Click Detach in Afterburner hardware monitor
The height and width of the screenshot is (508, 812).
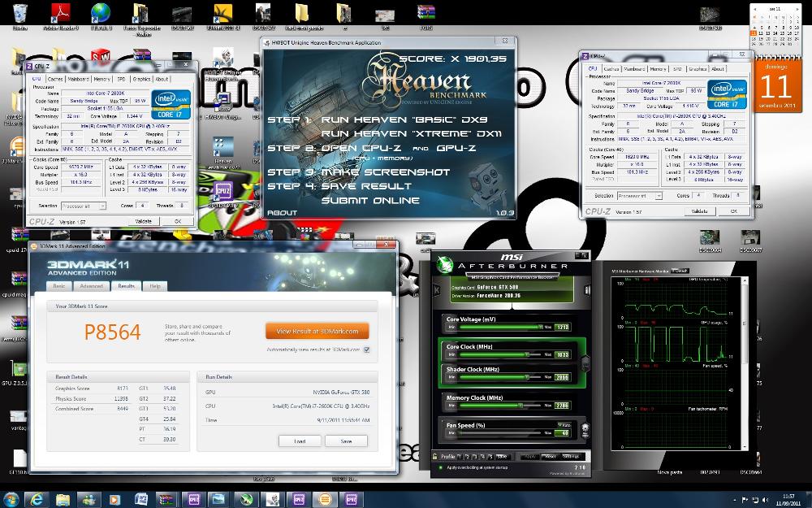680,271
